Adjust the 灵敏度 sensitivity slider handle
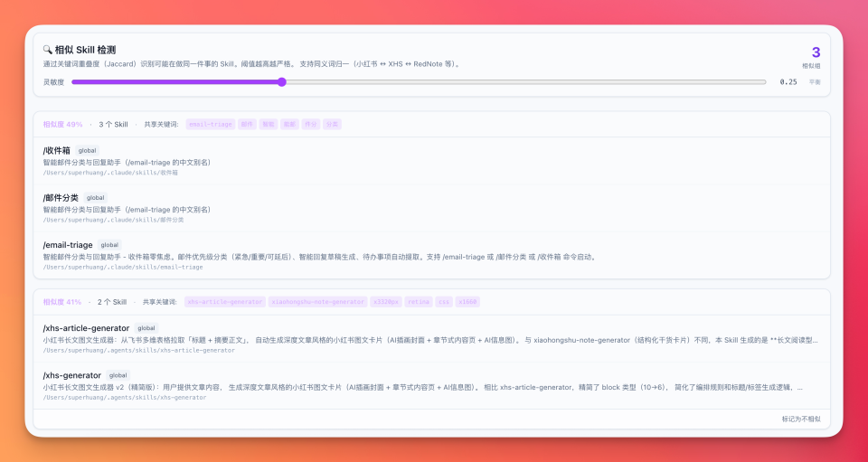Viewport: 868px width, 462px height. tap(282, 82)
